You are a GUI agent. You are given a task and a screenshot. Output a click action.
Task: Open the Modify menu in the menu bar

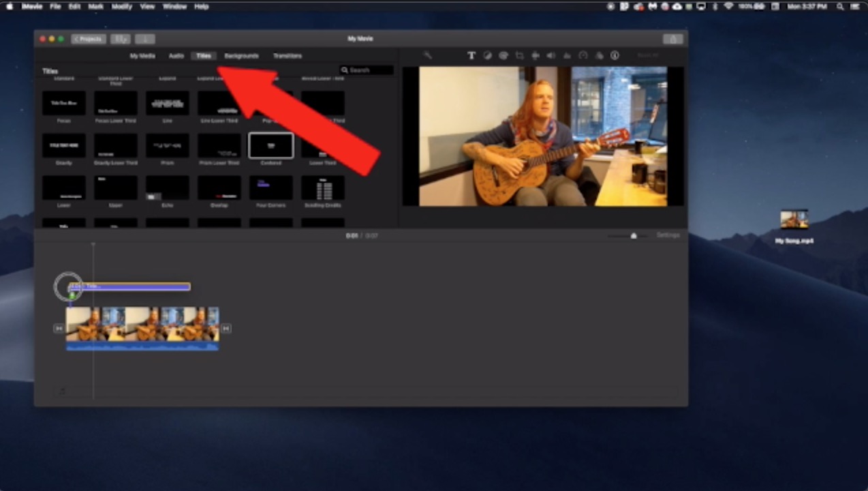(121, 6)
